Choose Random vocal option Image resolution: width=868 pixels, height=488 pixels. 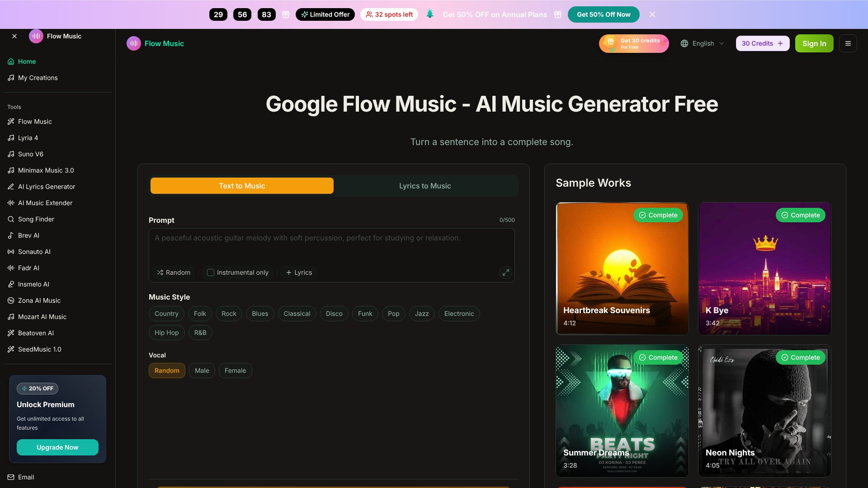pyautogui.click(x=167, y=371)
